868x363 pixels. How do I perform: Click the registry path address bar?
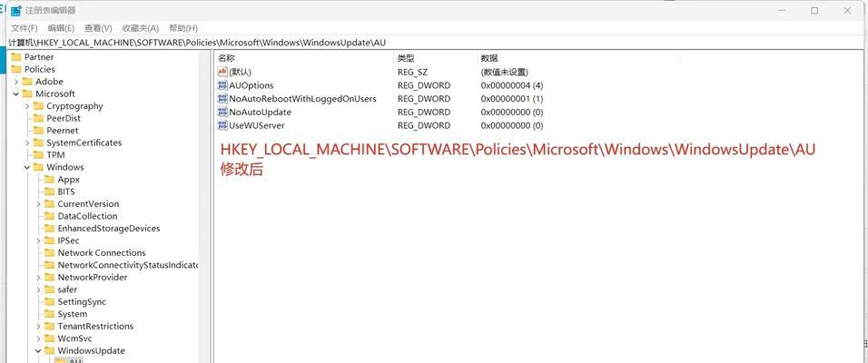[434, 42]
